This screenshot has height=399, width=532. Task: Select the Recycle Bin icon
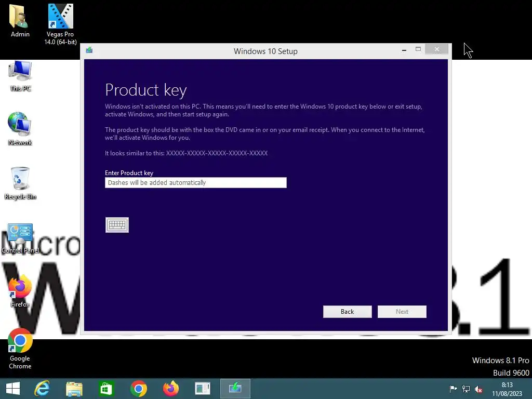tap(20, 183)
